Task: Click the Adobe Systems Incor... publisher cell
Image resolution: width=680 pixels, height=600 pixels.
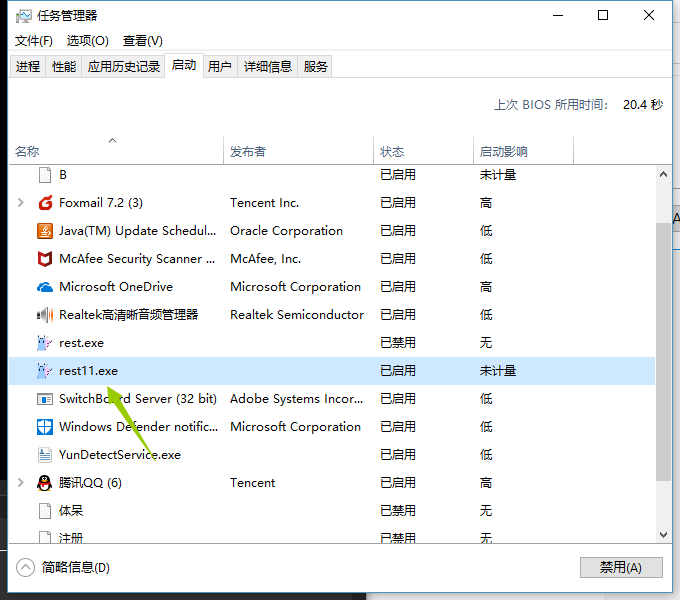Action: tap(296, 399)
